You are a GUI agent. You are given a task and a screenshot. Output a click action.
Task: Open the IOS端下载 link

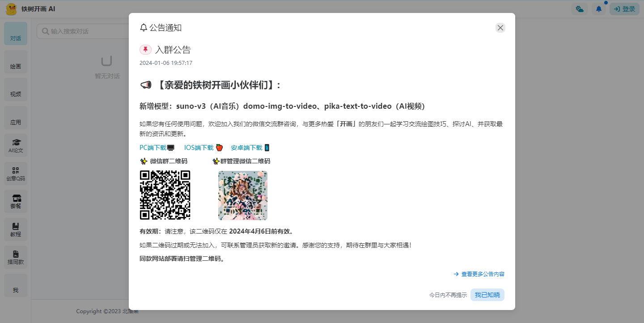point(203,148)
